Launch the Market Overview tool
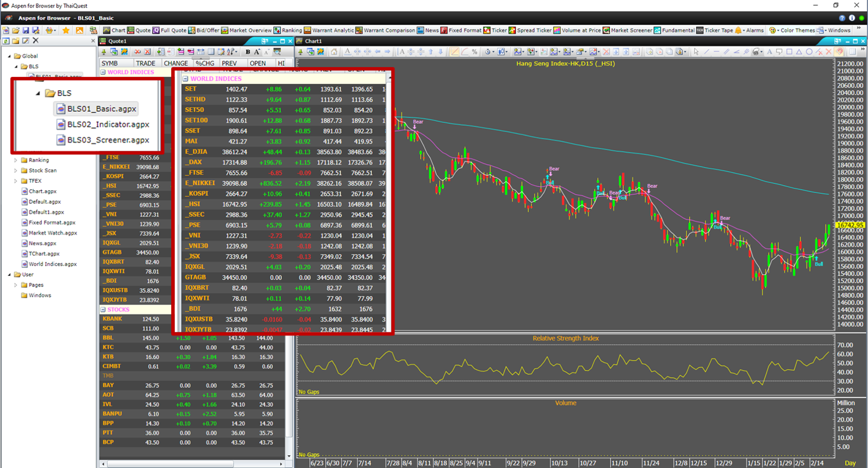This screenshot has height=468, width=868. point(247,30)
